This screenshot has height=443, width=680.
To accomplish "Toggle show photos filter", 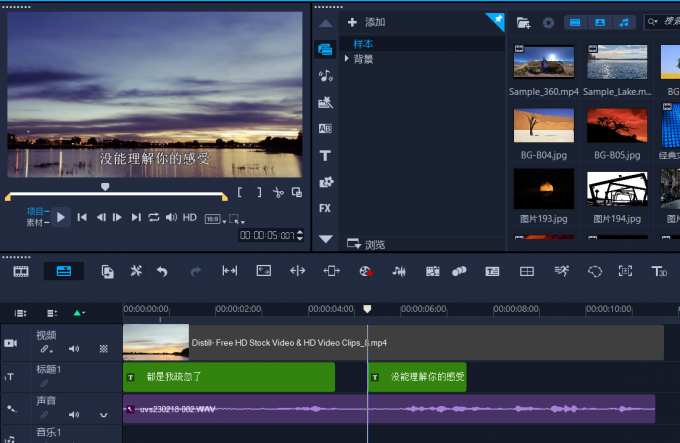I will click(x=600, y=23).
